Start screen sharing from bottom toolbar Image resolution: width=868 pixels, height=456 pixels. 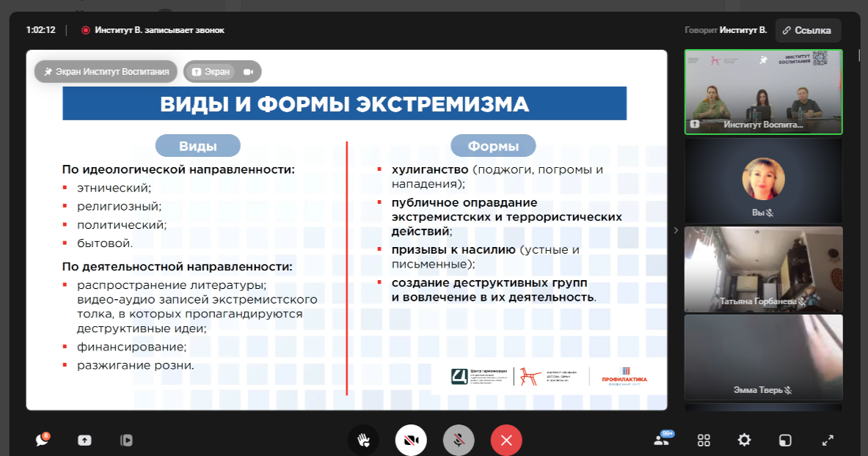pyautogui.click(x=84, y=440)
